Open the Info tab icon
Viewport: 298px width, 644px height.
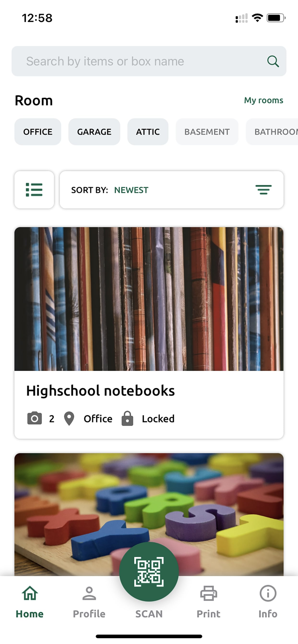coord(268,593)
